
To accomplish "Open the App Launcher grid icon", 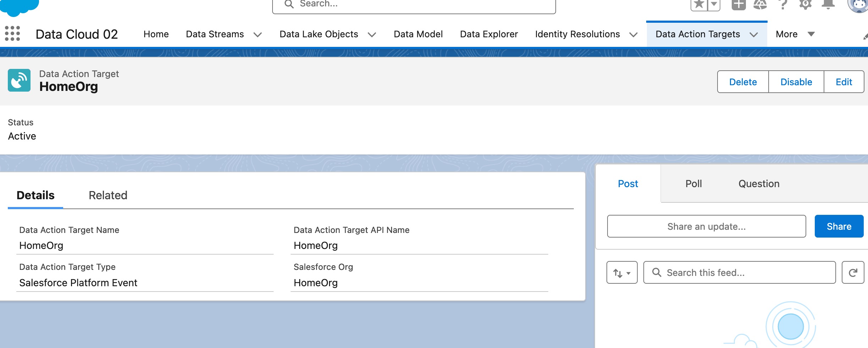I will [x=12, y=33].
